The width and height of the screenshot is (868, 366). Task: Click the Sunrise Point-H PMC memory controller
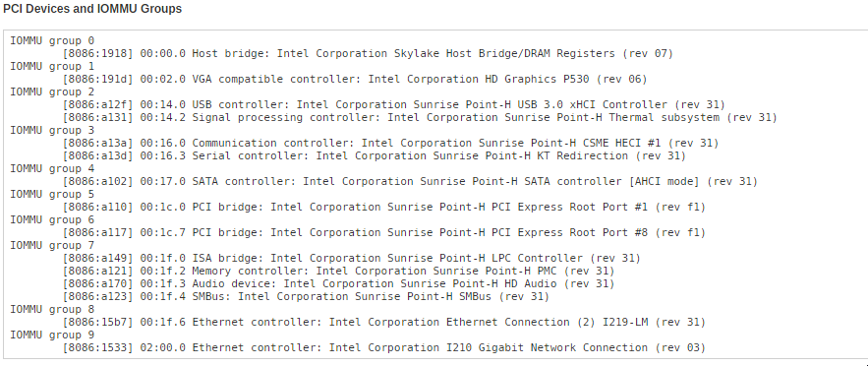tap(338, 271)
